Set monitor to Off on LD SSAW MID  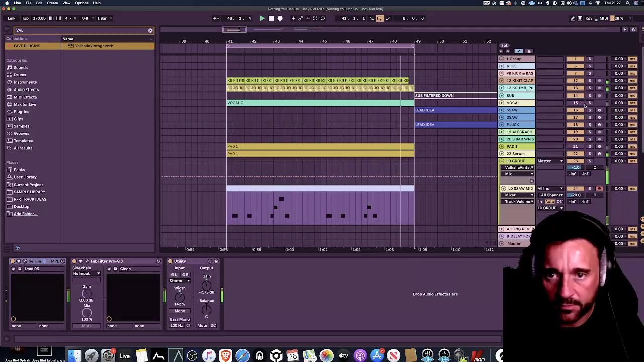point(559,202)
